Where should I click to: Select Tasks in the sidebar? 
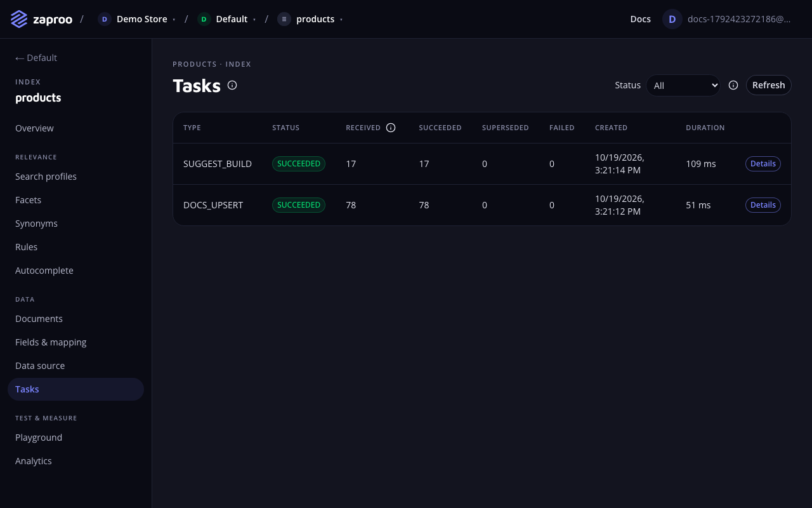(75, 389)
